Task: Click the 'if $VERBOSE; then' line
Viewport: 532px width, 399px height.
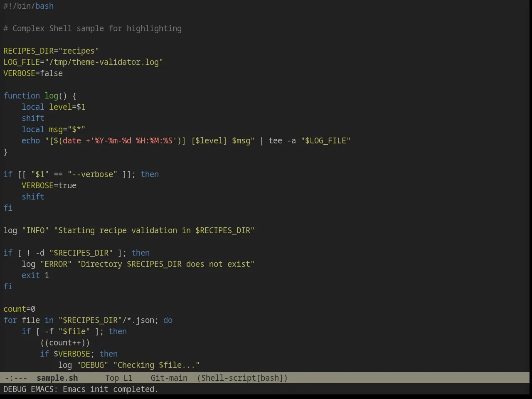Action: tap(79, 354)
